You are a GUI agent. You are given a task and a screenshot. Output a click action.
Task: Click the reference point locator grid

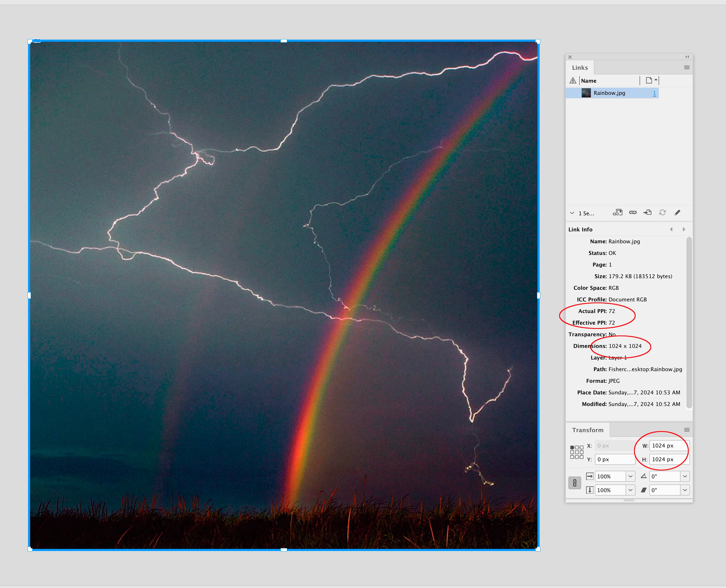(x=577, y=452)
